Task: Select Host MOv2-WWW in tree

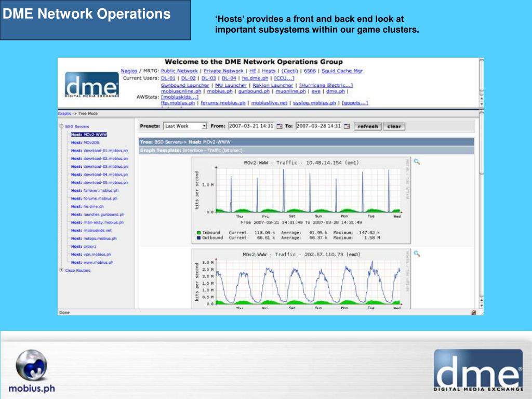Action: click(x=89, y=135)
